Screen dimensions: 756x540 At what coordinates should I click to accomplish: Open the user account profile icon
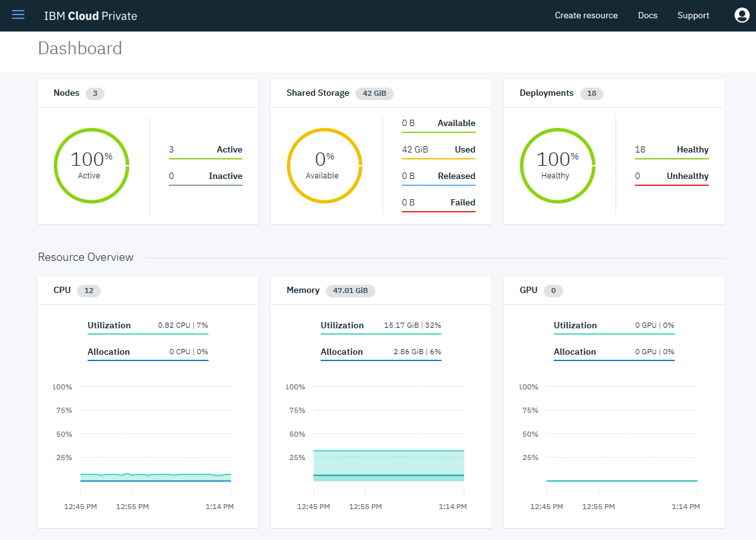(742, 16)
